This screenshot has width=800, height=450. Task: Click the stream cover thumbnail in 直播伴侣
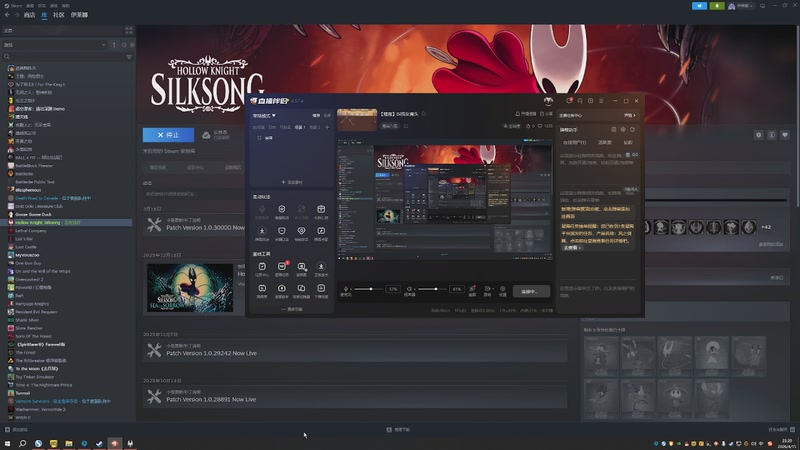[x=357, y=120]
